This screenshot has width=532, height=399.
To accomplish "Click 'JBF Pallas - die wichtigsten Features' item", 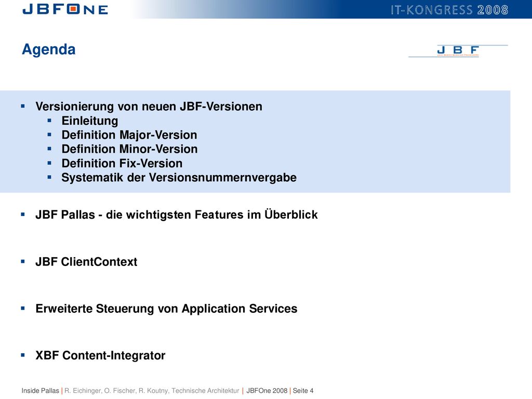I will 177,215.
